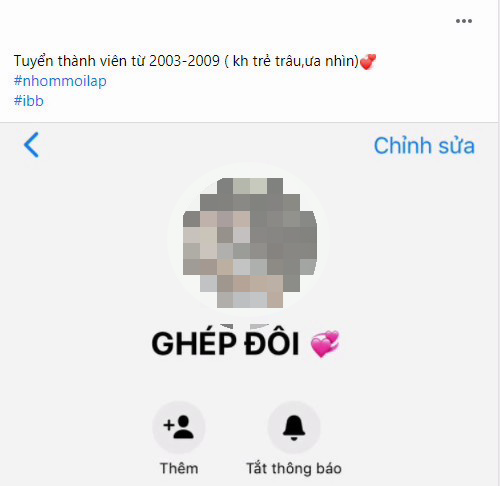Go back using the blue chevron arrow
This screenshot has height=486, width=500.
[32, 145]
